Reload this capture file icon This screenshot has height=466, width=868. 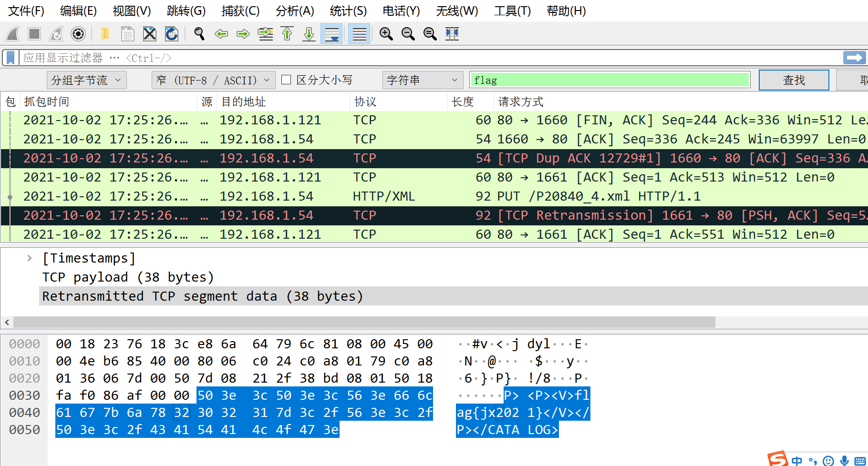point(172,34)
